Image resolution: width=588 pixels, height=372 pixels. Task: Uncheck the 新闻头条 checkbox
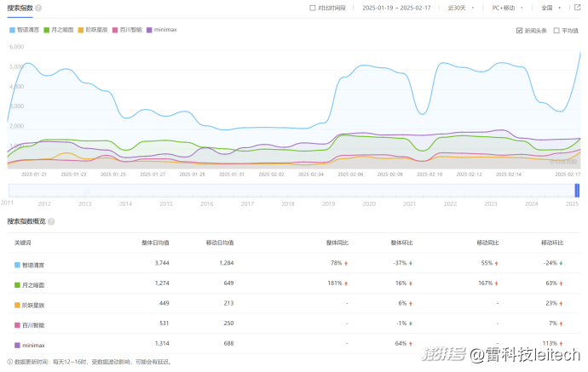click(519, 31)
